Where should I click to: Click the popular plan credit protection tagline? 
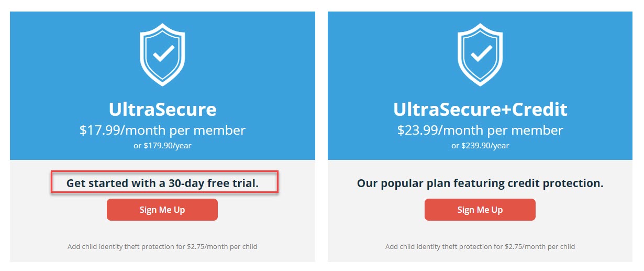[x=480, y=183]
